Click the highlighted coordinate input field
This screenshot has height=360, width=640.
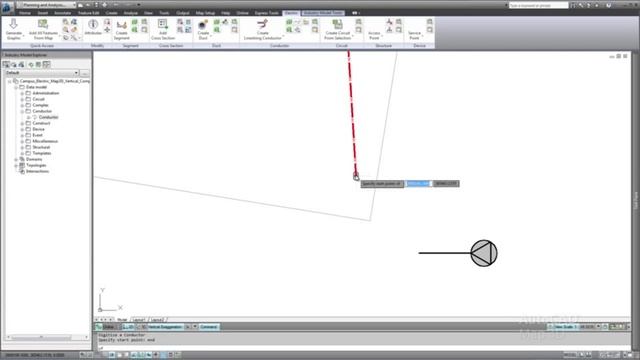pyautogui.click(x=418, y=184)
